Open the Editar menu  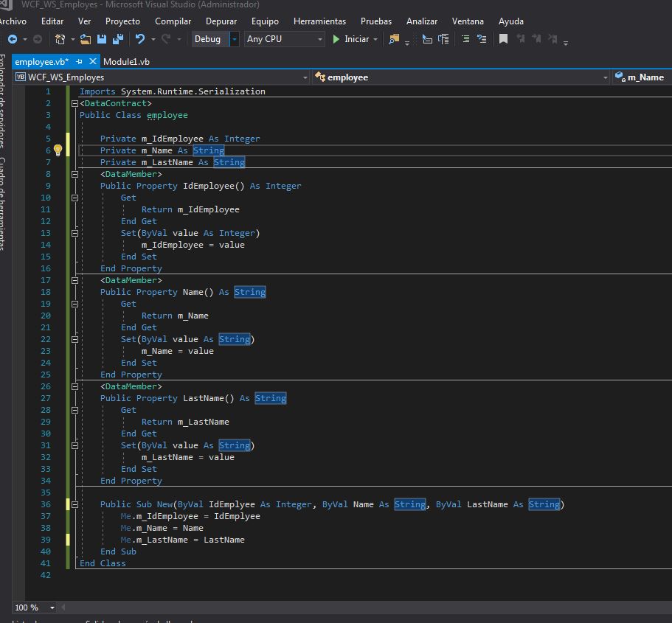pos(52,21)
